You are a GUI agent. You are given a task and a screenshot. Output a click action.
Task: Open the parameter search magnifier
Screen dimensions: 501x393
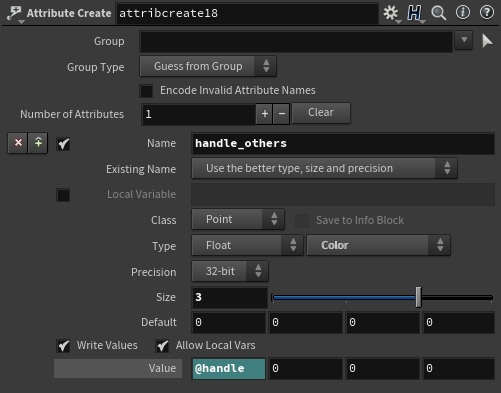[438, 13]
